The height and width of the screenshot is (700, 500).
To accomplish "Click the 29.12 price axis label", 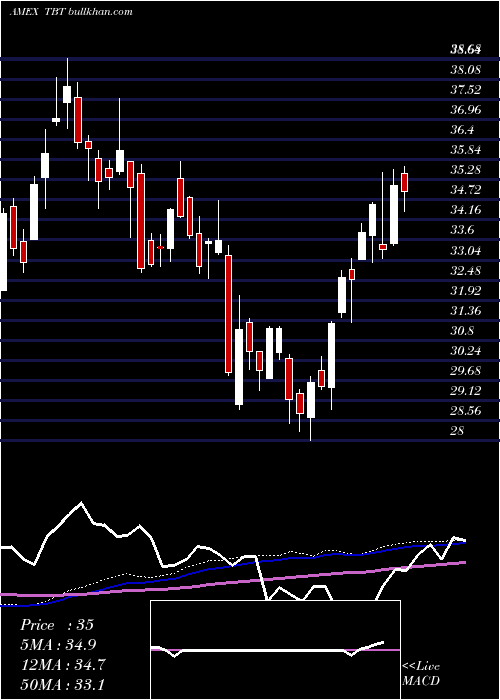I will click(465, 391).
